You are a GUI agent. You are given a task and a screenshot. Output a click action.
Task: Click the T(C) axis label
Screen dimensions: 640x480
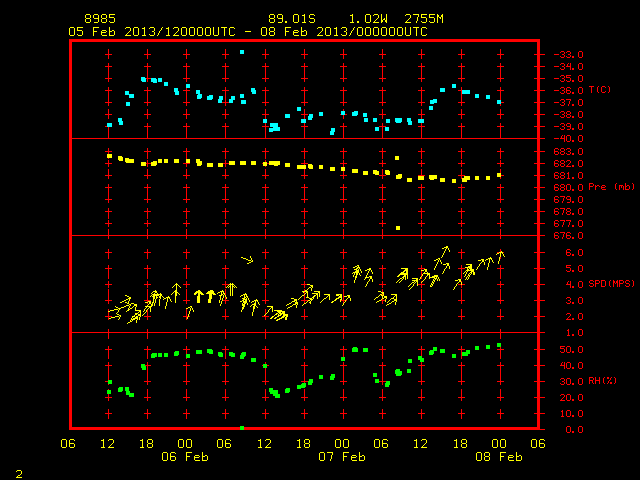pyautogui.click(x=600, y=90)
